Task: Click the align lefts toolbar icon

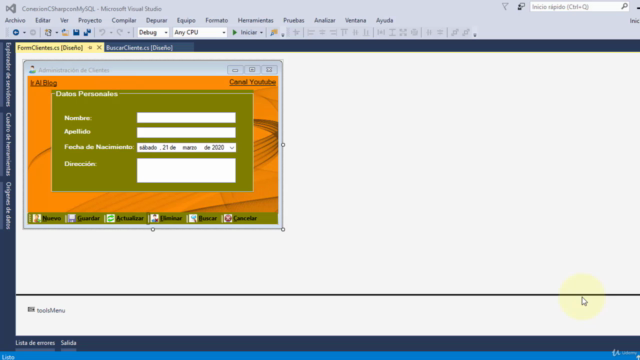Action: pos(311,32)
